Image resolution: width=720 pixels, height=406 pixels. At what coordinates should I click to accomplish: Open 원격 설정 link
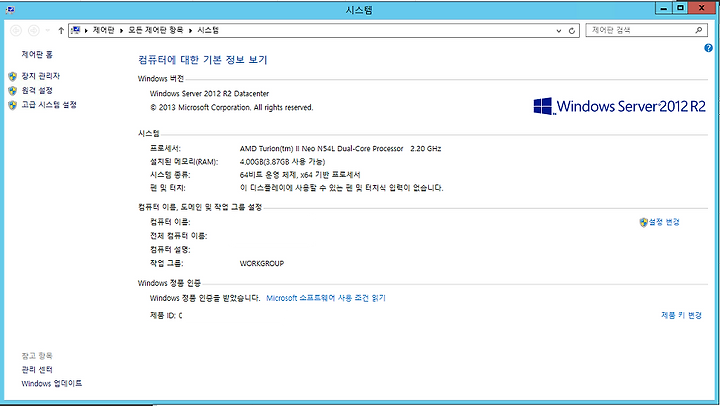tap(37, 90)
